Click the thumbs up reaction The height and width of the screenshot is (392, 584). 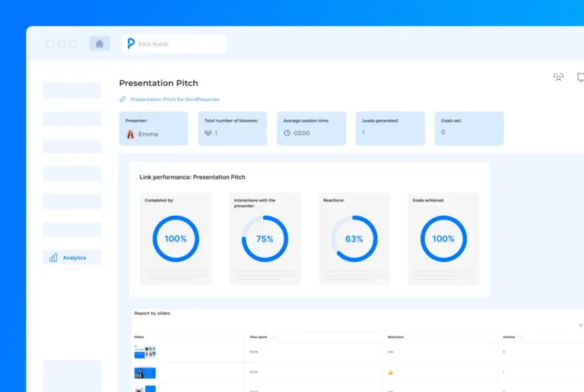pyautogui.click(x=390, y=372)
